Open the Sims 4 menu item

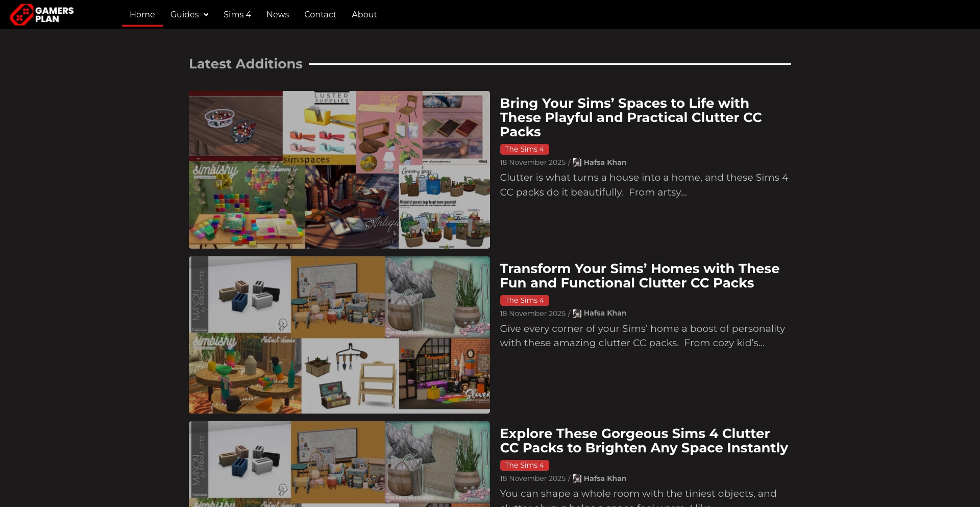pyautogui.click(x=237, y=14)
